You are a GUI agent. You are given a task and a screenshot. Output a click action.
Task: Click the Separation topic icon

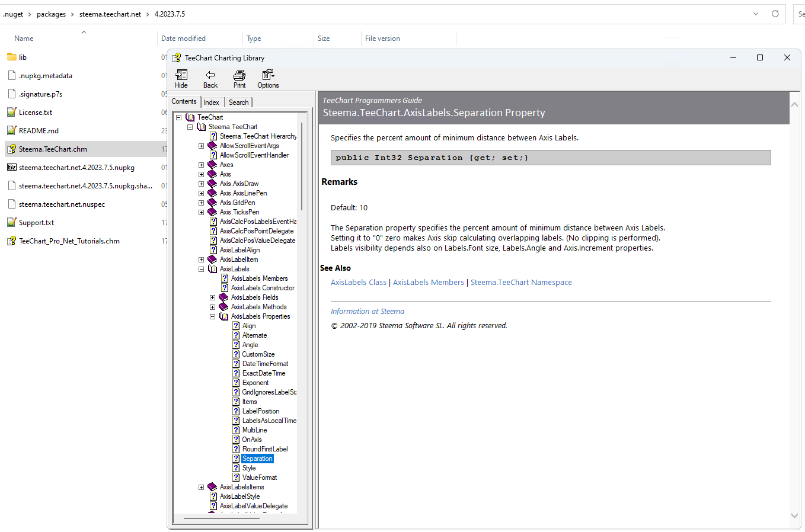coord(236,459)
